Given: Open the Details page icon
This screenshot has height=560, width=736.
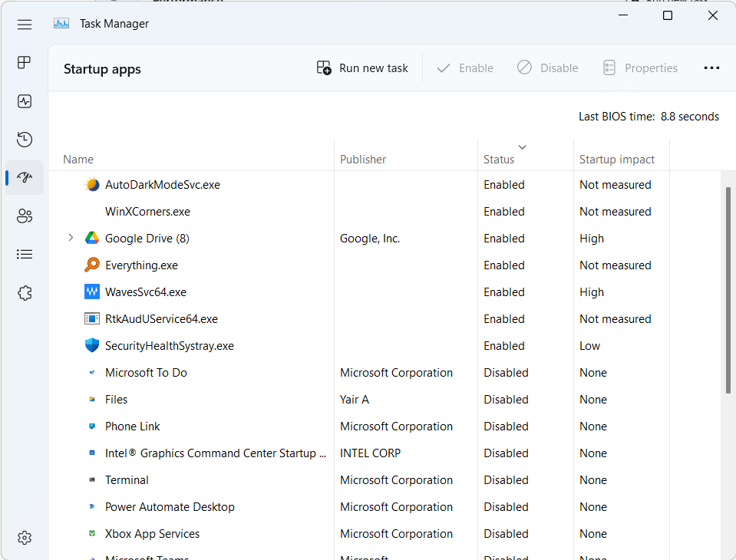Looking at the screenshot, I should [25, 254].
